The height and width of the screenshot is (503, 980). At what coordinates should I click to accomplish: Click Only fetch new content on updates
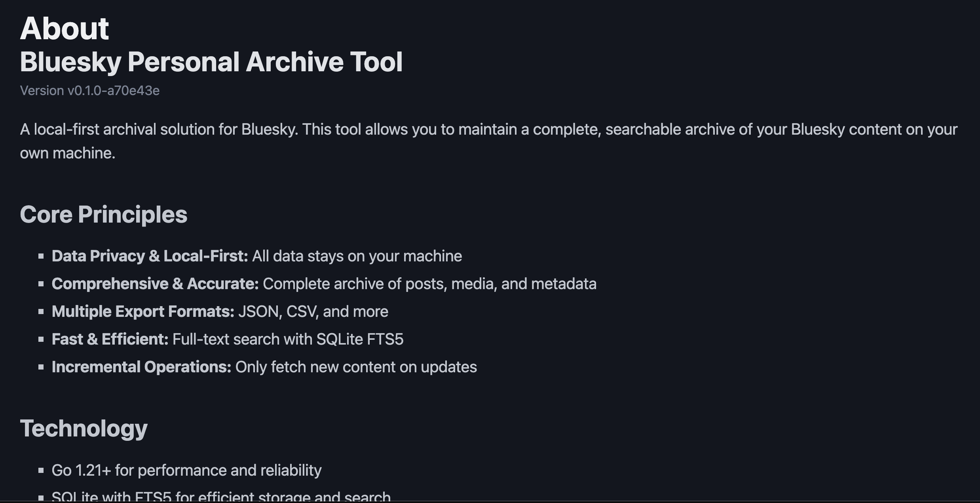tap(356, 367)
